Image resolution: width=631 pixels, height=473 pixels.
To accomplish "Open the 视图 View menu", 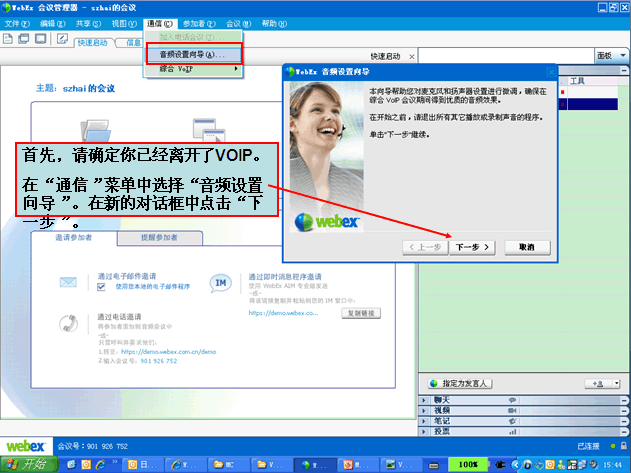I will (x=124, y=24).
